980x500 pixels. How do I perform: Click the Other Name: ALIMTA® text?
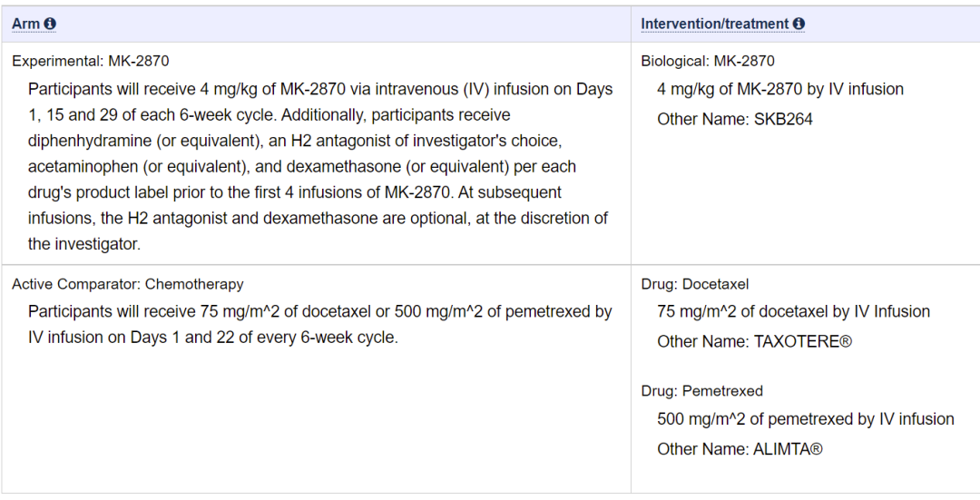click(740, 448)
